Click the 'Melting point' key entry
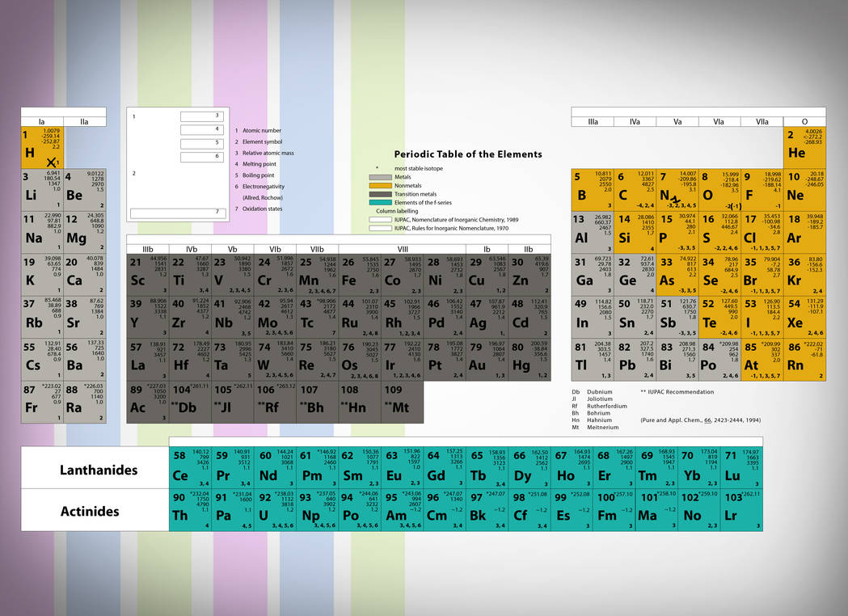Screen dimensions: 848x616 tap(259, 164)
